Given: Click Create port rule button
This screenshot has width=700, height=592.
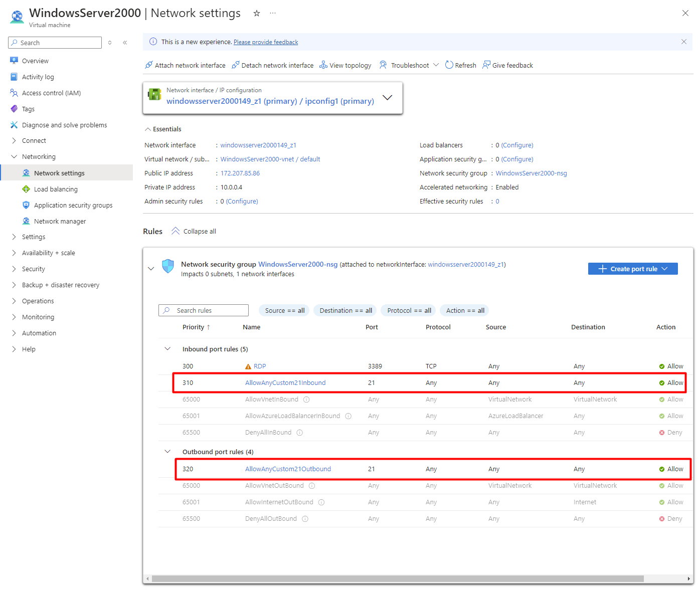Looking at the screenshot, I should (633, 269).
